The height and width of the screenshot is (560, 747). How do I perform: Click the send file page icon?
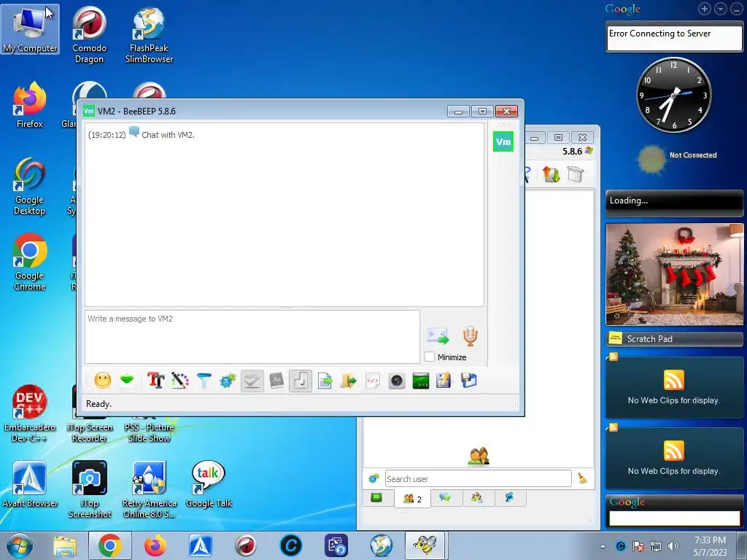[x=325, y=381]
